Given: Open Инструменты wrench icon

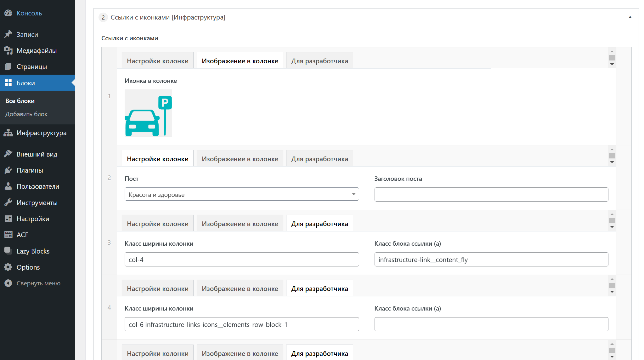Looking at the screenshot, I should point(8,203).
